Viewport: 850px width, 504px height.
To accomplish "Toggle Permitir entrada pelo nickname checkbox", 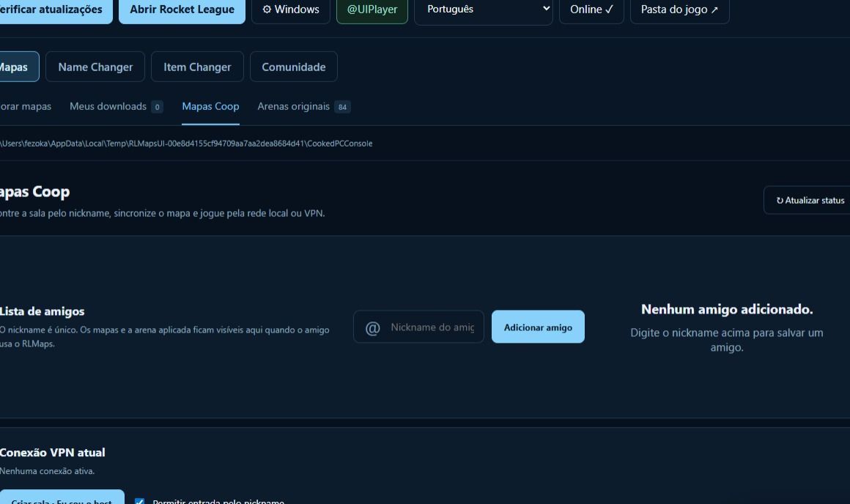I will coord(139,501).
